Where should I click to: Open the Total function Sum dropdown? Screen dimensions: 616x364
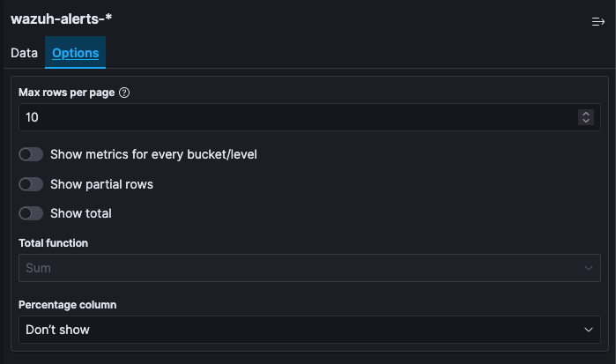click(x=300, y=268)
